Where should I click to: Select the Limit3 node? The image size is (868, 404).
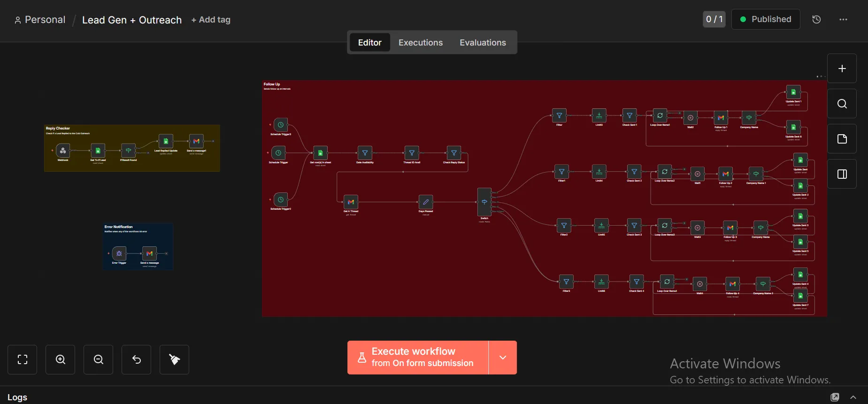pos(599,115)
